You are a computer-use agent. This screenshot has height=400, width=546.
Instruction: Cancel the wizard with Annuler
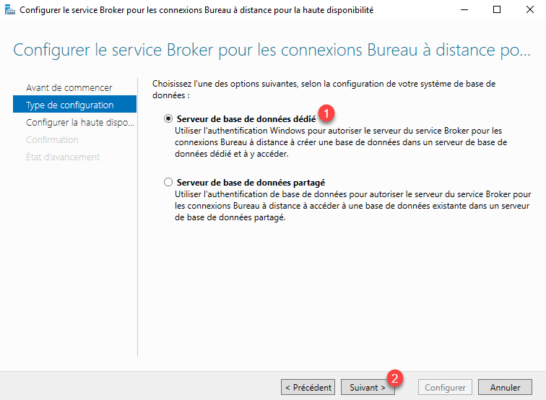505,387
